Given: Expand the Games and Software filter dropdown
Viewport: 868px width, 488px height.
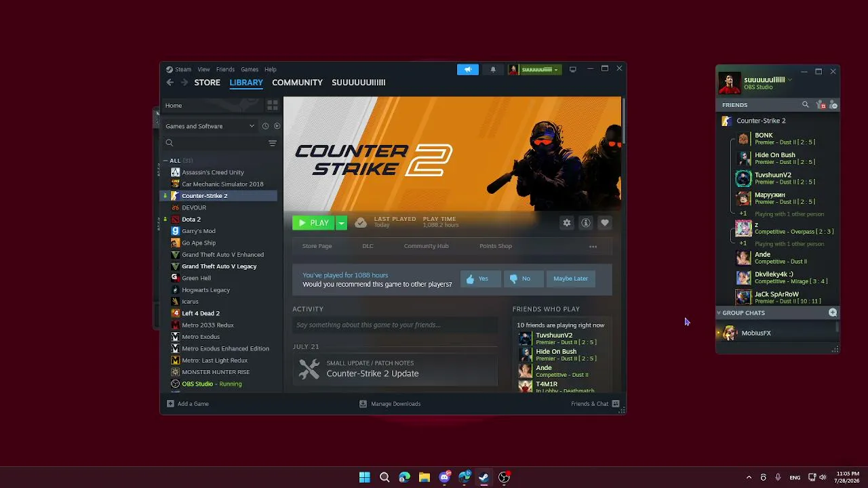Looking at the screenshot, I should tap(210, 126).
